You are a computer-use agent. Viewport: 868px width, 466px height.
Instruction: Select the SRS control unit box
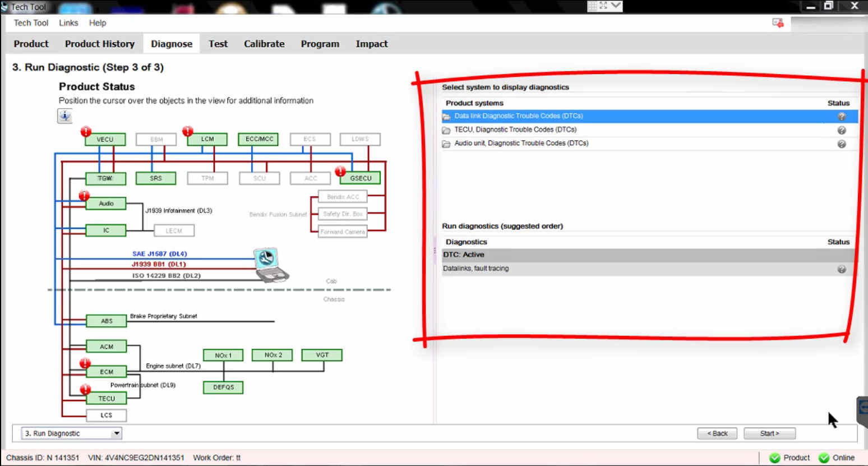156,178
